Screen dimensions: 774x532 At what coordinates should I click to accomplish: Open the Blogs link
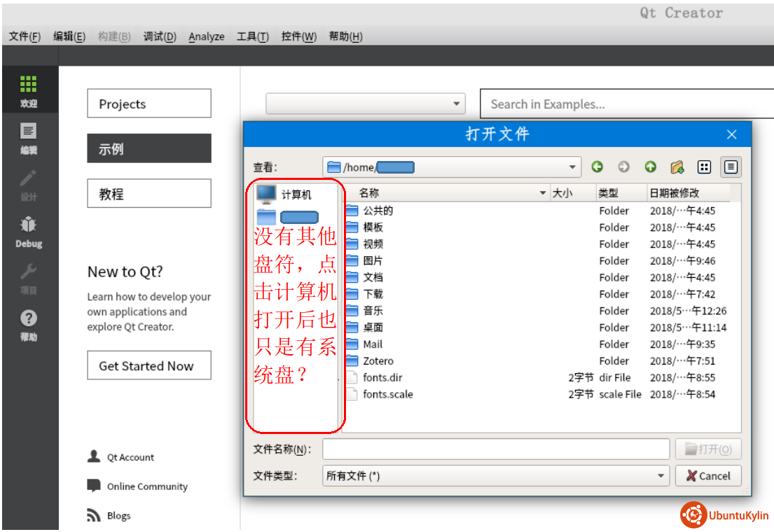[x=109, y=515]
